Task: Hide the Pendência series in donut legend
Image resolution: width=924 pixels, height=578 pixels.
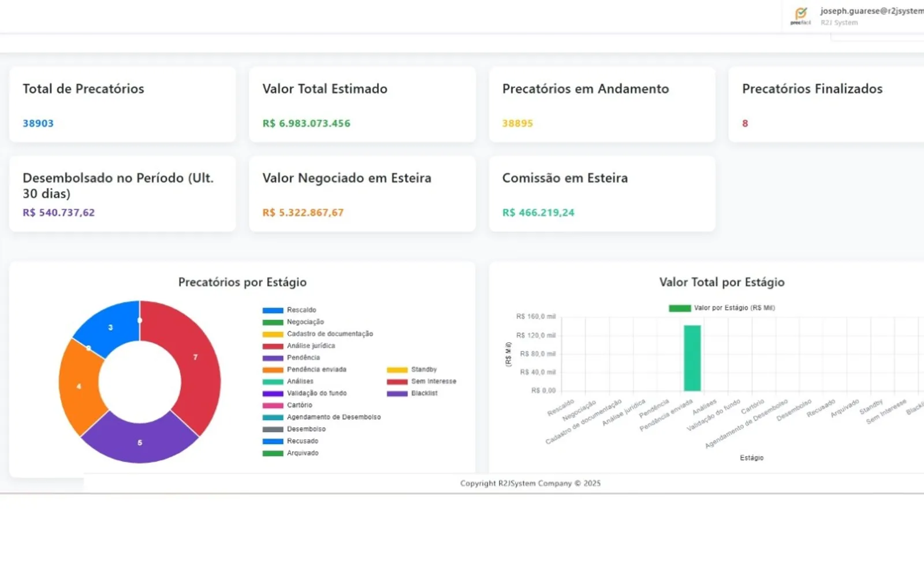Action: coord(291,358)
